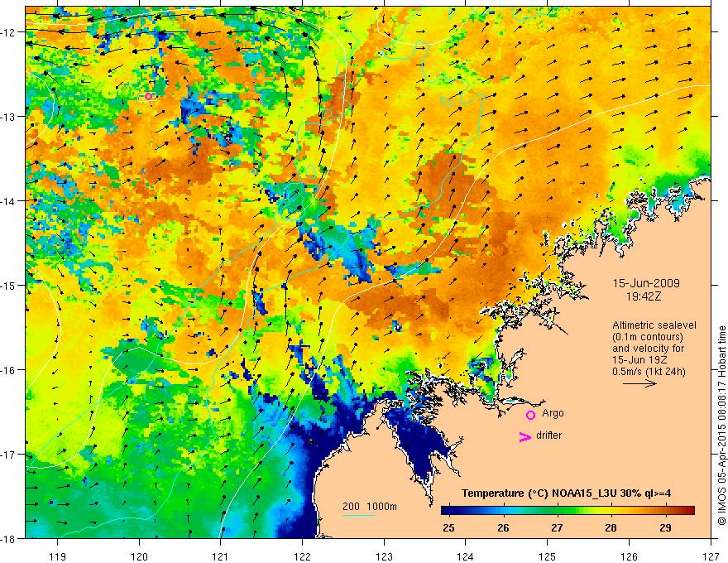Click the dark red end of color bar
The height and width of the screenshot is (563, 728).
click(690, 511)
